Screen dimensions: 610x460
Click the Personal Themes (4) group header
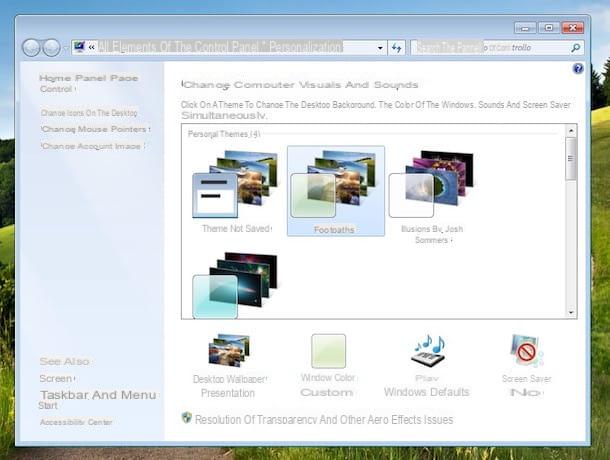tap(224, 134)
